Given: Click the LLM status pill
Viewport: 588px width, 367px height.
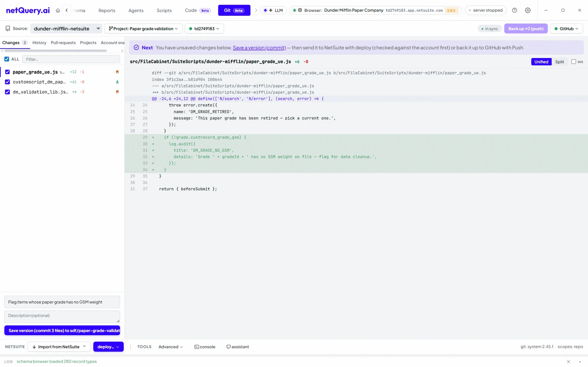Looking at the screenshot, I should (x=273, y=10).
